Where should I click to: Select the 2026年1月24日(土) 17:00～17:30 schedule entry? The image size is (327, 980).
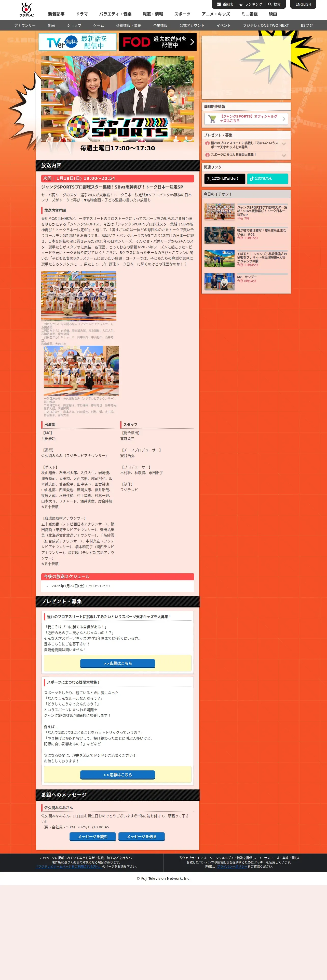click(80, 586)
